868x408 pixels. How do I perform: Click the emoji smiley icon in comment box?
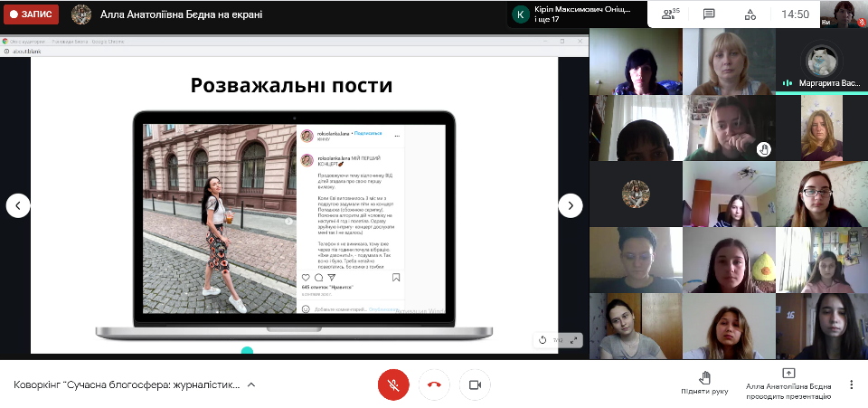[x=307, y=308]
